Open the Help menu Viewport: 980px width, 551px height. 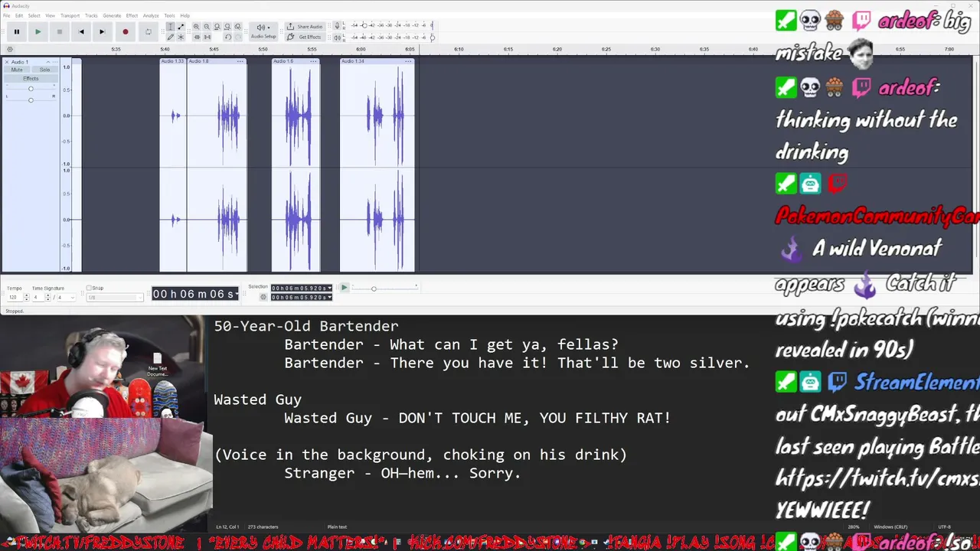(185, 15)
